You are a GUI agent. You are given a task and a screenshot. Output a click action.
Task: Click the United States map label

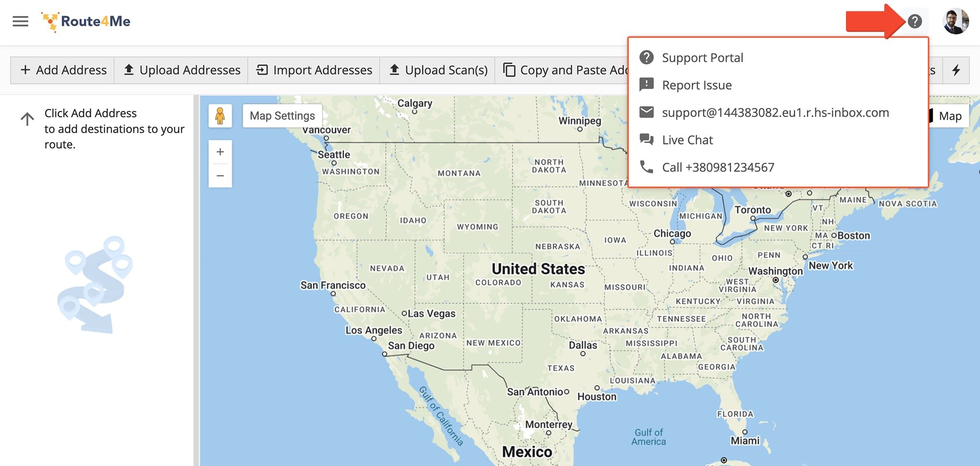click(x=538, y=269)
